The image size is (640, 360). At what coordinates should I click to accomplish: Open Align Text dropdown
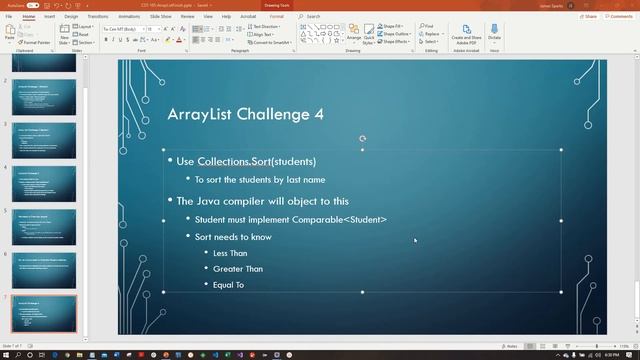[260, 35]
